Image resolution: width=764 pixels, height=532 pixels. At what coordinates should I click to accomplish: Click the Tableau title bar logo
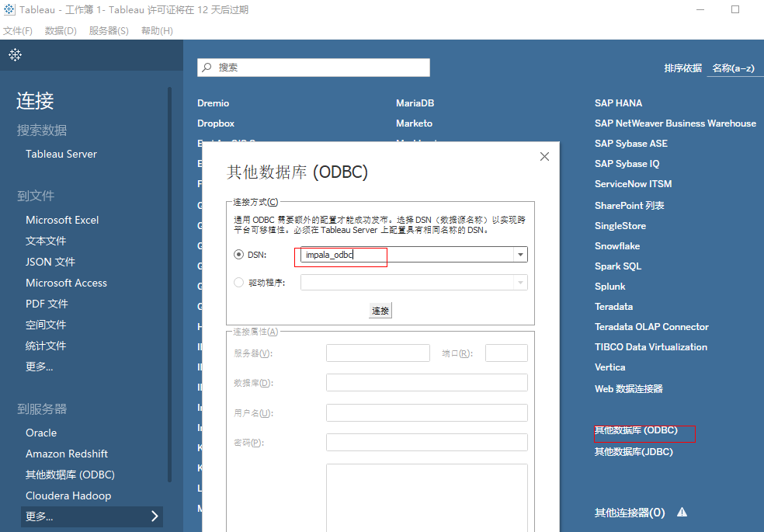(9, 9)
